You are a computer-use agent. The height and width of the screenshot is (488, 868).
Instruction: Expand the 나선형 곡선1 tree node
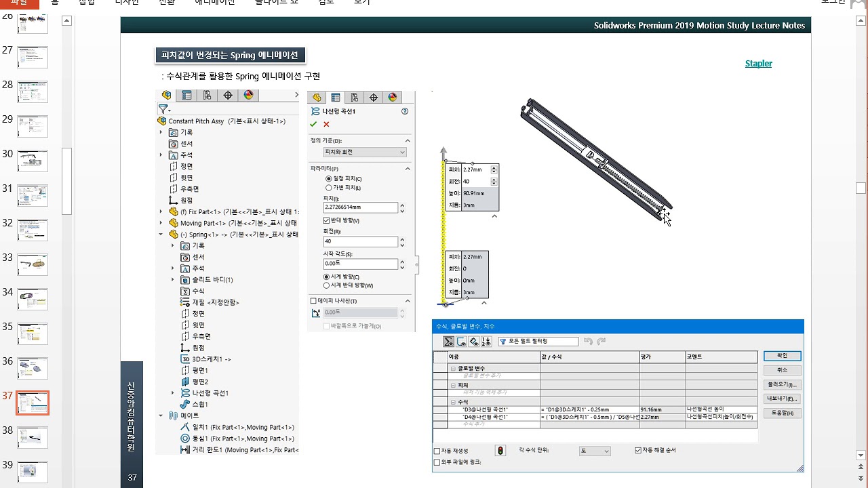(x=173, y=393)
